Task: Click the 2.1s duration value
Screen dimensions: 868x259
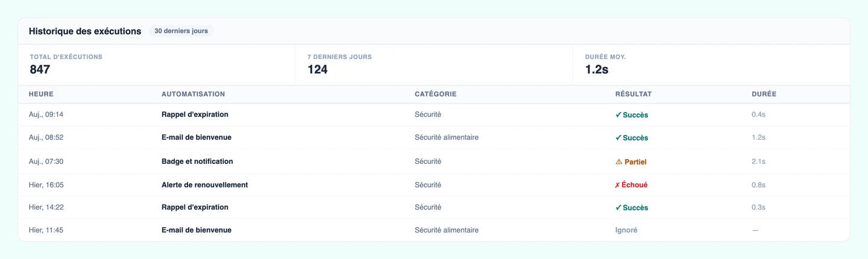Action: 758,161
